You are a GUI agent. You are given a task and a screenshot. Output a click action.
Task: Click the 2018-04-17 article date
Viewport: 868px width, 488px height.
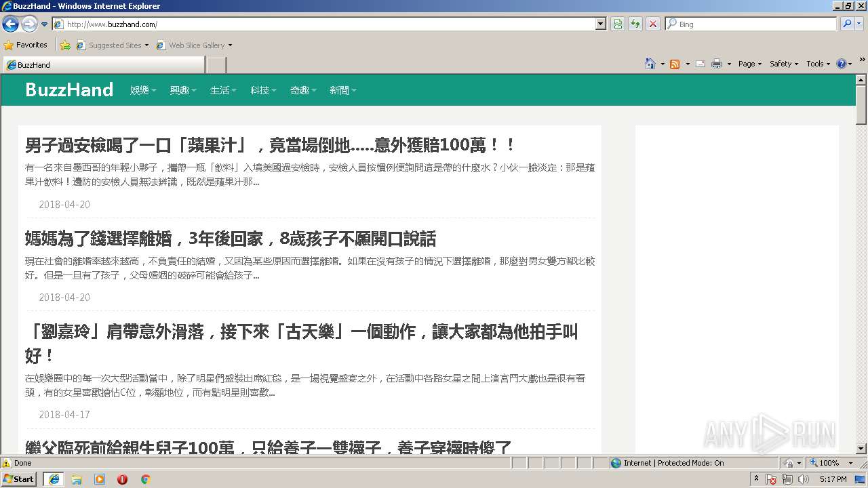tap(64, 415)
